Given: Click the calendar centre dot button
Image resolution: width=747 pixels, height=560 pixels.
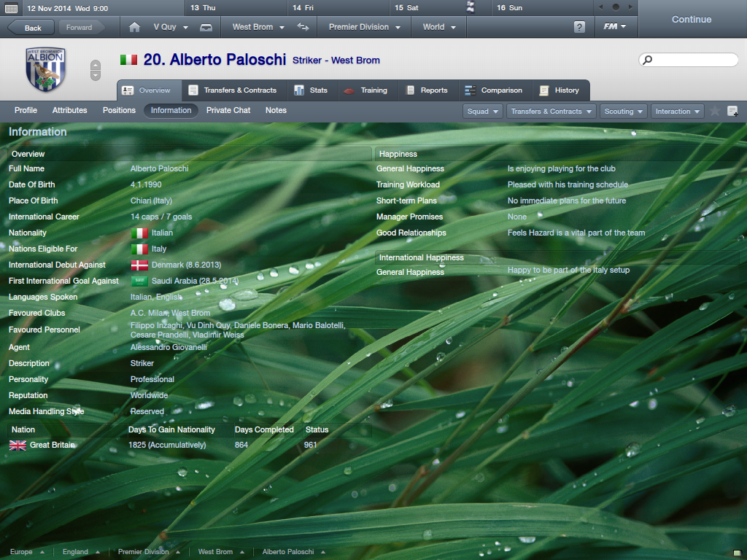Looking at the screenshot, I should point(616,7).
